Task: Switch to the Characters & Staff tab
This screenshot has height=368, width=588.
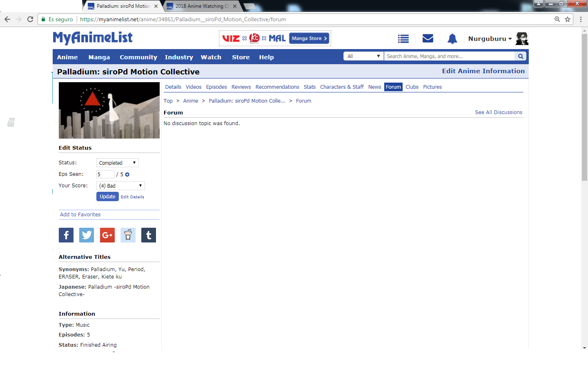Action: pyautogui.click(x=342, y=87)
